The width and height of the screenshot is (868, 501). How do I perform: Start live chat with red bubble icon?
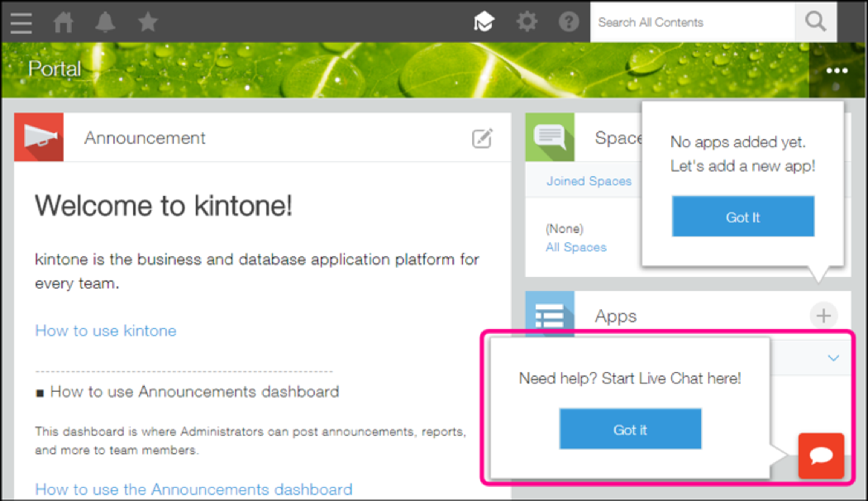(x=821, y=456)
